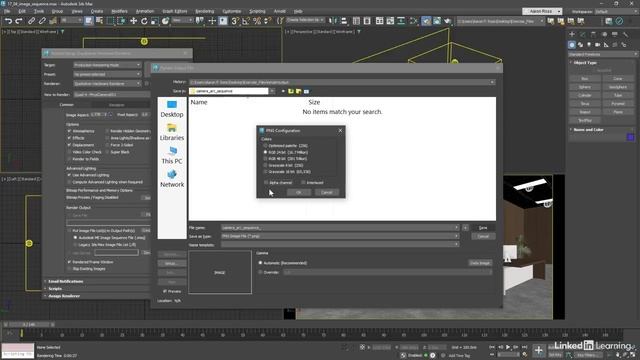Click Network in the save dialog sidebar
Image resolution: width=640 pixels, height=360 pixels.
coord(172,179)
